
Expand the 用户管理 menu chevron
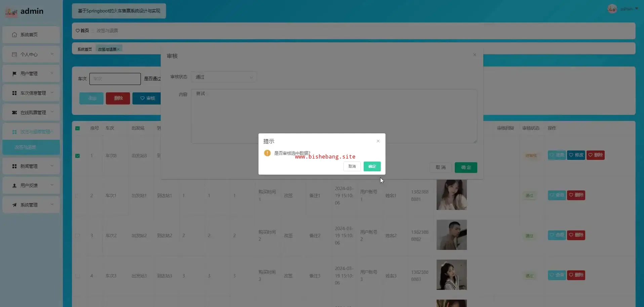point(52,73)
